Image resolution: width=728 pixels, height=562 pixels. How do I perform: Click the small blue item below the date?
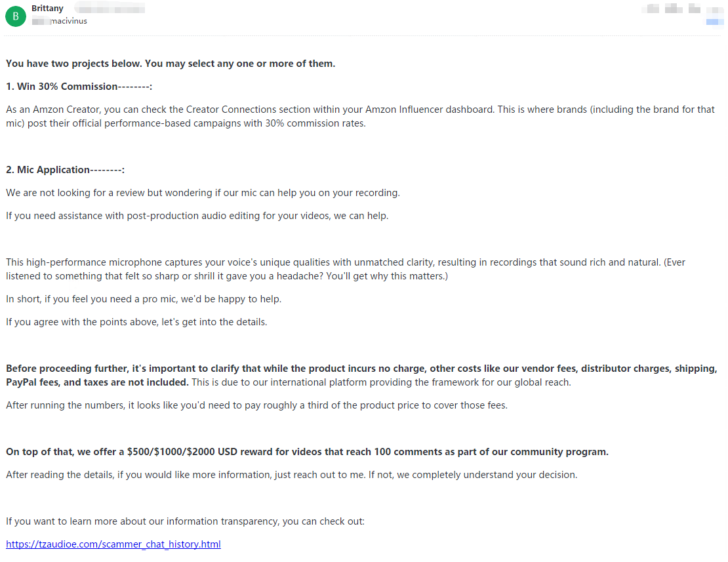pos(714,22)
